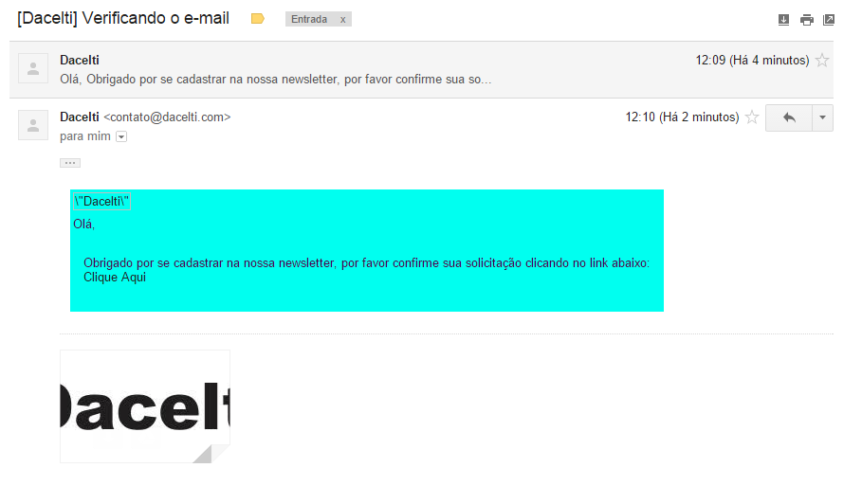This screenshot has height=504, width=862.
Task: Download all attachments icon at top right
Action: pos(783,20)
